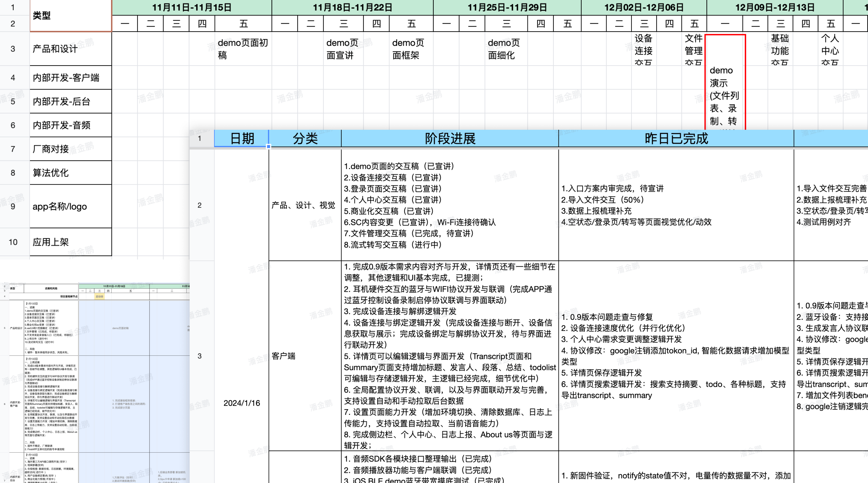Click the 应用上架 cell

pyautogui.click(x=71, y=242)
